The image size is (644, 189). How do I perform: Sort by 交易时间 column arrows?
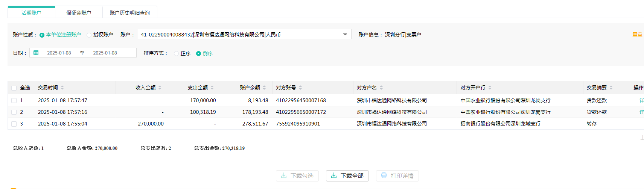pyautogui.click(x=62, y=88)
